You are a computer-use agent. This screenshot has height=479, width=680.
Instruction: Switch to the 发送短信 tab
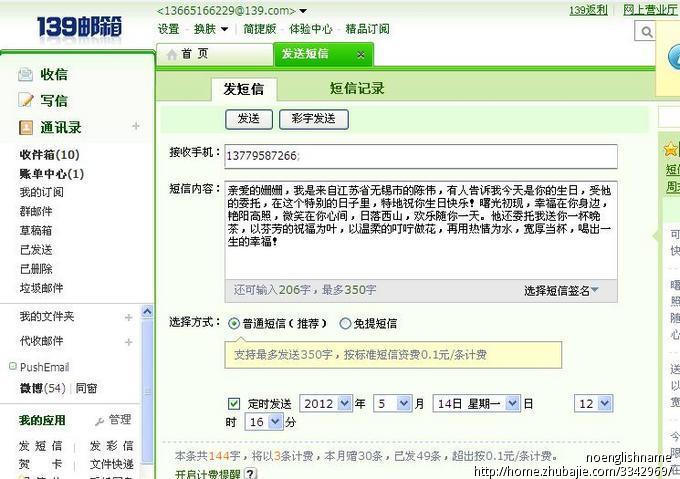click(323, 55)
